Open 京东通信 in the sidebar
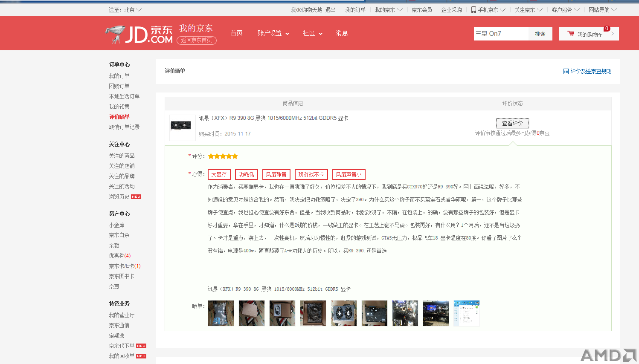This screenshot has height=364, width=639. click(x=119, y=325)
